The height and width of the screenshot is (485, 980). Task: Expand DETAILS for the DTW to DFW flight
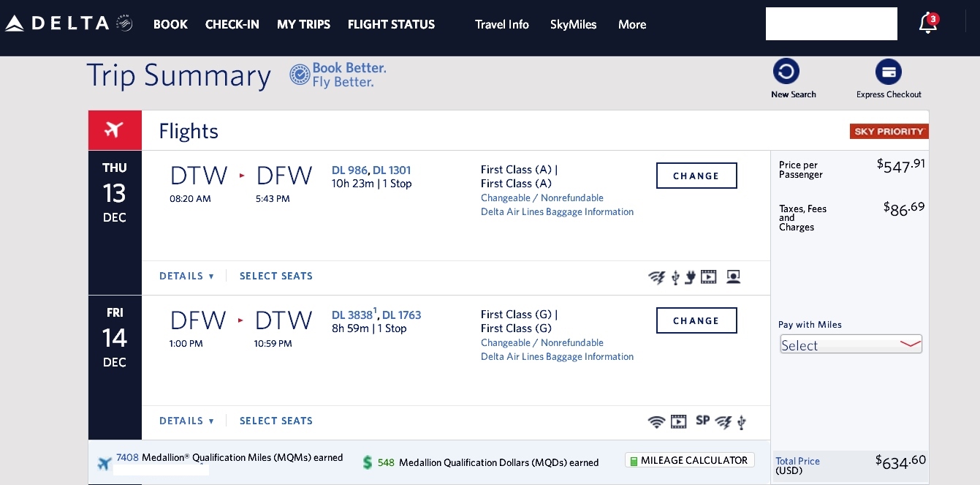tap(186, 276)
